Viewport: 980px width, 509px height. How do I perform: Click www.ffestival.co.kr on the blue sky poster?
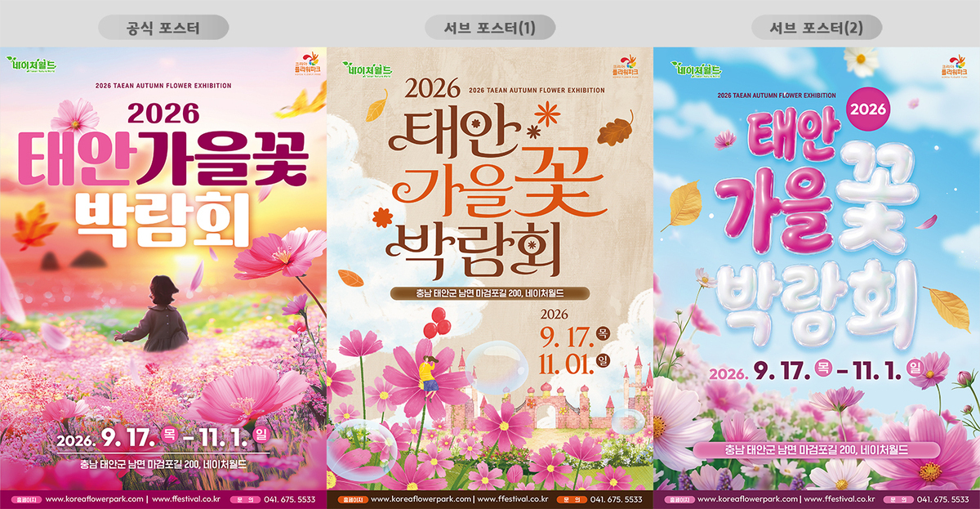(839, 498)
